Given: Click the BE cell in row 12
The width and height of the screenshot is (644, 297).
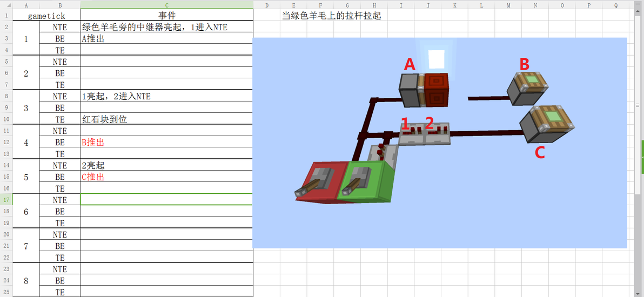Looking at the screenshot, I should 60,143.
